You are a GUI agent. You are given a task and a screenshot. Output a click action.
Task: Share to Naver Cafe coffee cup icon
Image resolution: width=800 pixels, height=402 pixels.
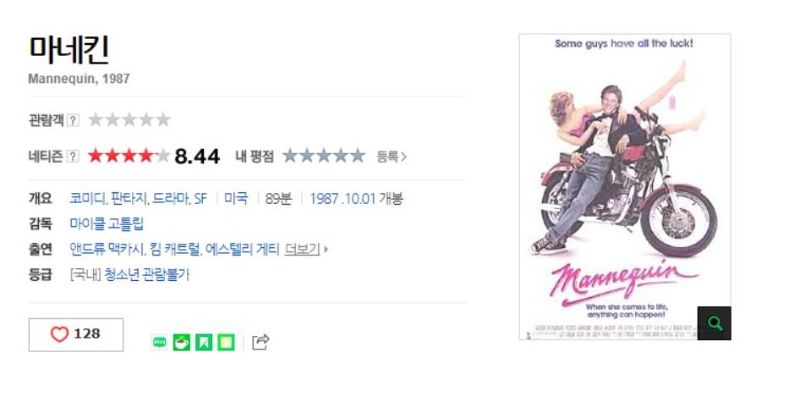tap(182, 342)
